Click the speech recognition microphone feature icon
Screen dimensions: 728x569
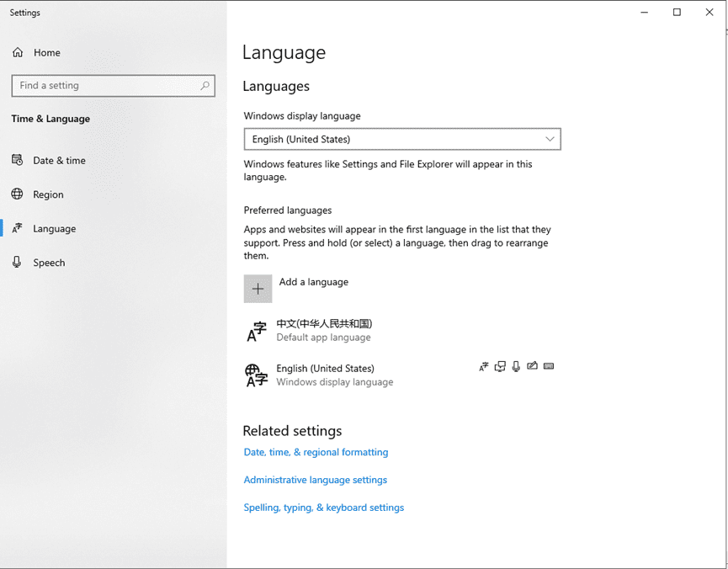pyautogui.click(x=516, y=367)
